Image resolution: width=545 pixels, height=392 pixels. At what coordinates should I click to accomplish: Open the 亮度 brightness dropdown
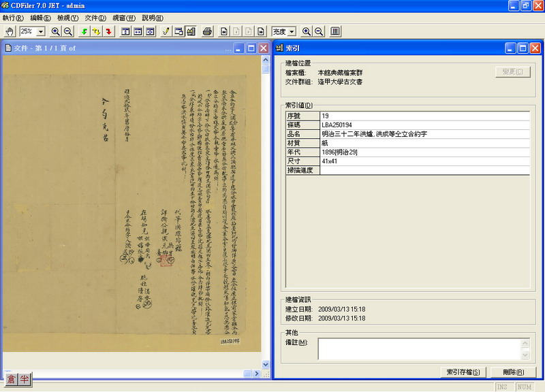pyautogui.click(x=293, y=31)
